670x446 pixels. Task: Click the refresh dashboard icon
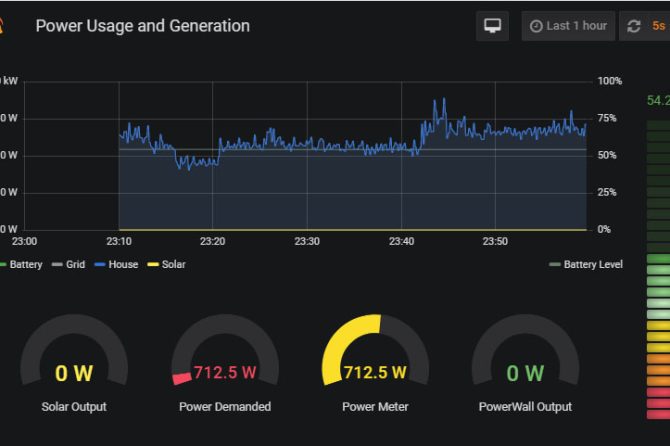point(633,27)
